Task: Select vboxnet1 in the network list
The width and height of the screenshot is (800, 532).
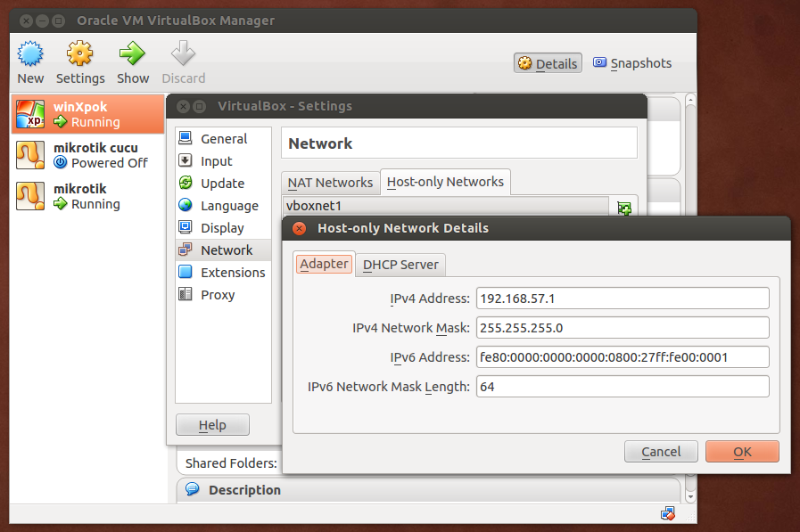Action: click(445, 206)
